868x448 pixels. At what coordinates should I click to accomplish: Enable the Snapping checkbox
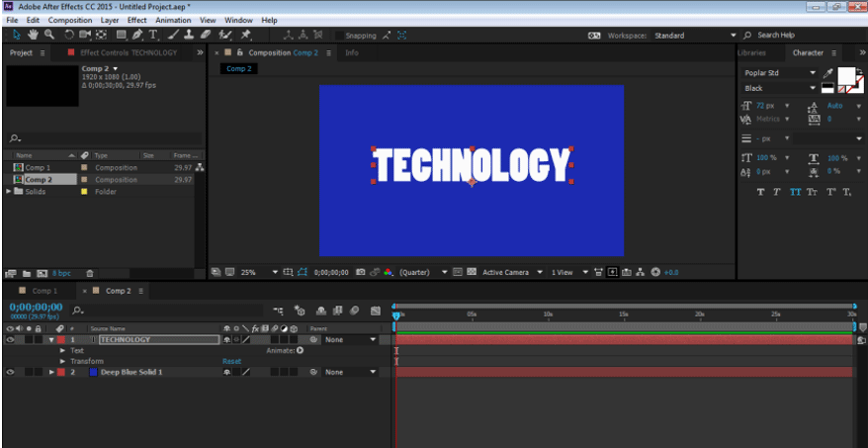tap(339, 36)
